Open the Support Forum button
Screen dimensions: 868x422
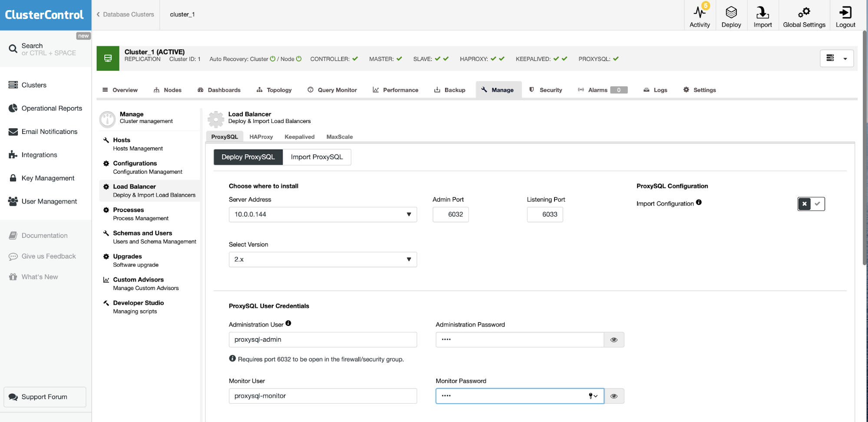pos(45,397)
